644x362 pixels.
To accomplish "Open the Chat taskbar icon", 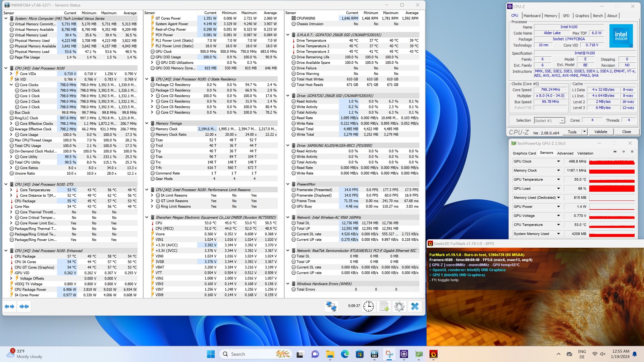I will (315, 354).
